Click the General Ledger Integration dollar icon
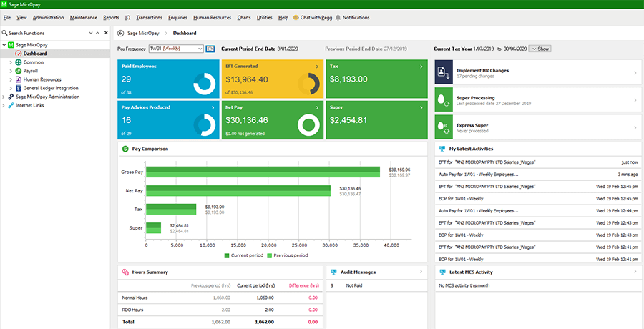This screenshot has height=329, width=644. click(x=19, y=88)
